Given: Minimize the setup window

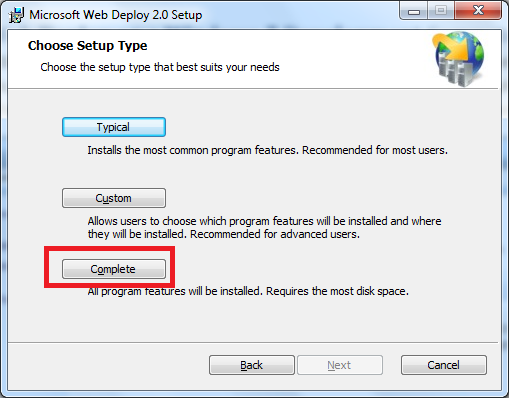Looking at the screenshot, I should pos(414,11).
